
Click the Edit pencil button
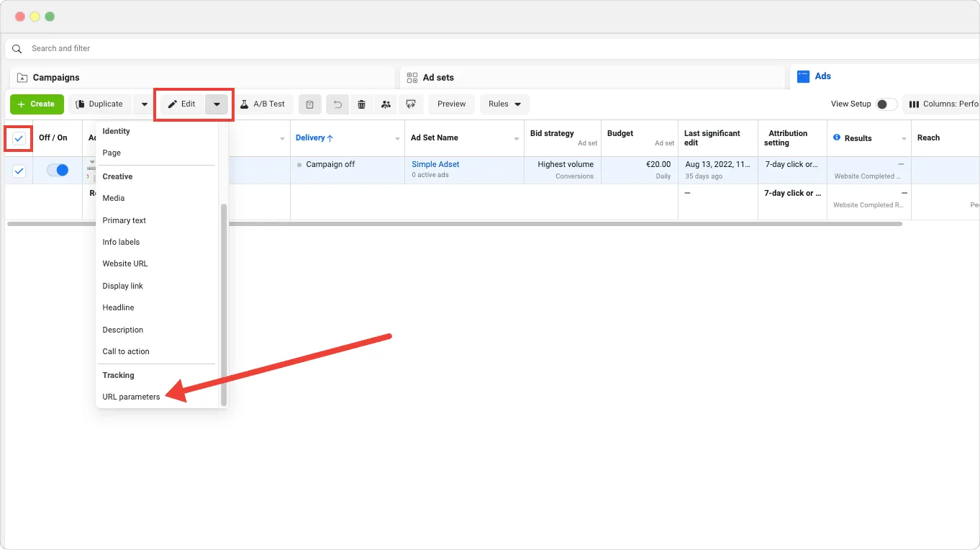[x=182, y=104]
